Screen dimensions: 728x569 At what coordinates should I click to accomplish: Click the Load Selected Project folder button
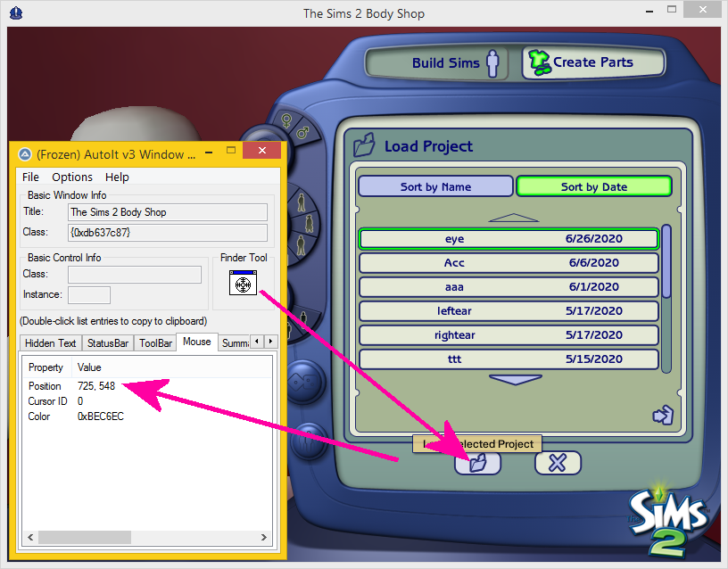[x=477, y=463]
